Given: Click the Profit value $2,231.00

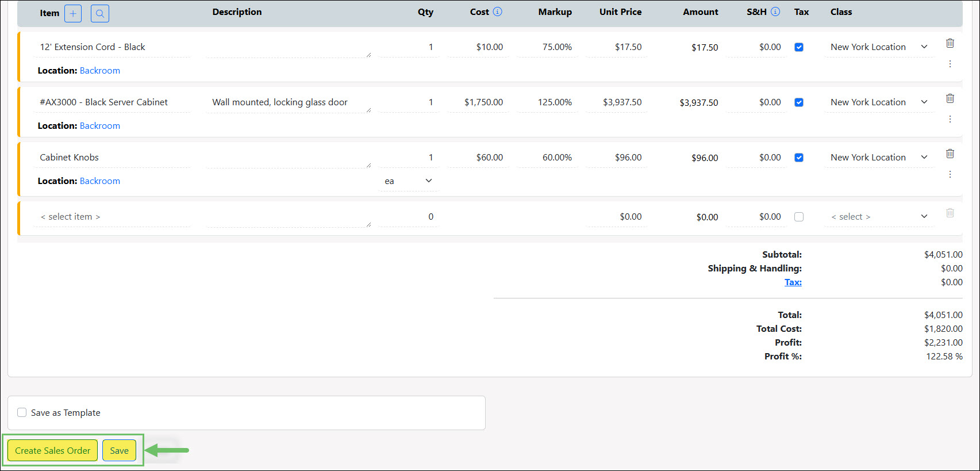Looking at the screenshot, I should [943, 343].
